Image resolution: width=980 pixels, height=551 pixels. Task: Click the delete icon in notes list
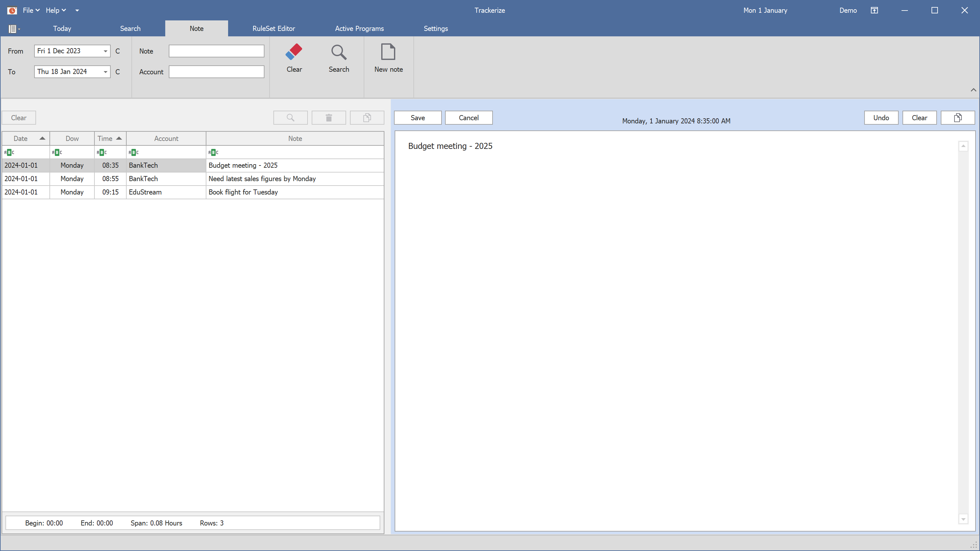tap(329, 117)
